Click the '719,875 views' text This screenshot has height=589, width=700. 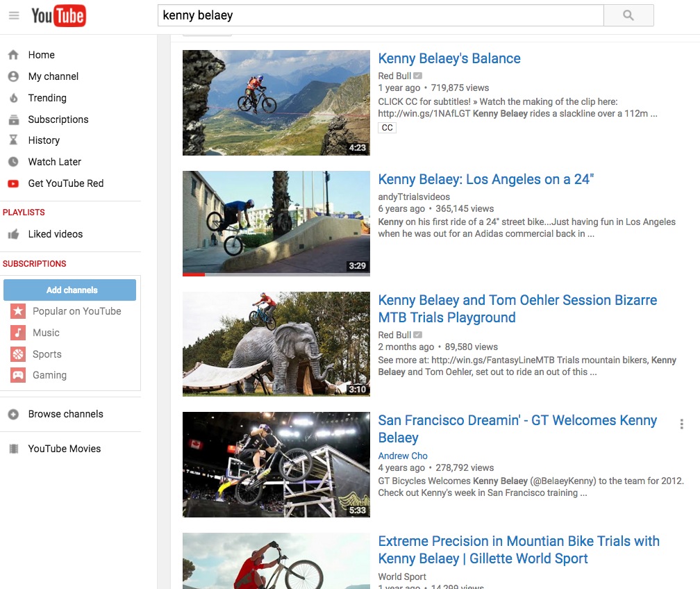tap(460, 88)
